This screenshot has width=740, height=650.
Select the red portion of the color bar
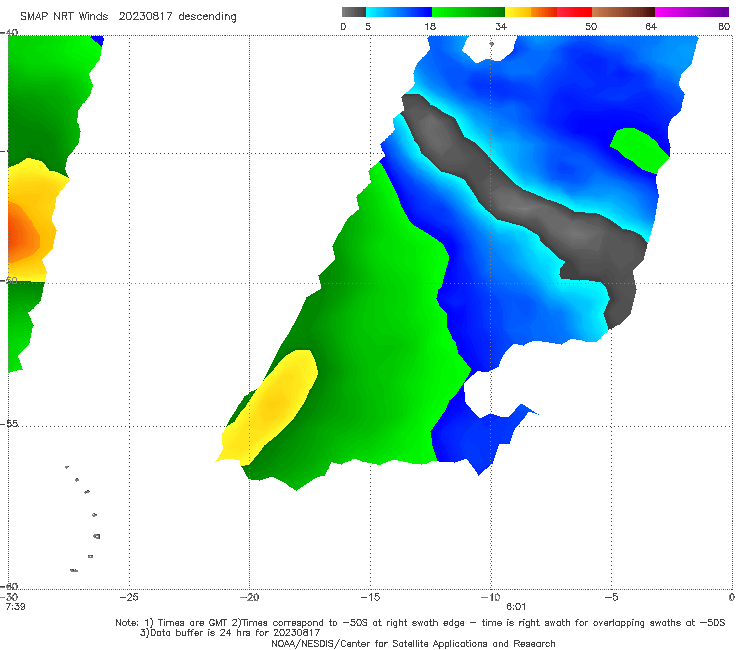tap(574, 12)
